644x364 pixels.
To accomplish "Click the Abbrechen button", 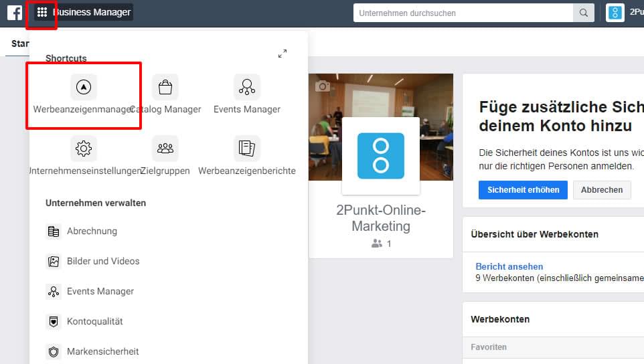I will coord(602,190).
